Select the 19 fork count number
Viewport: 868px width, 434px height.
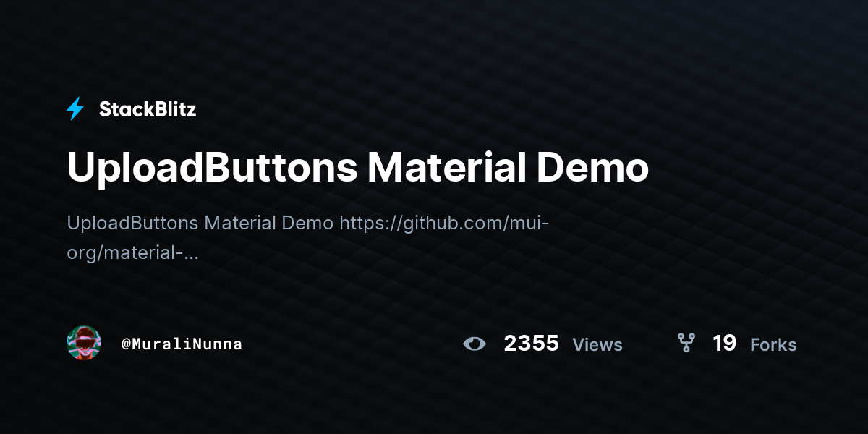click(724, 343)
